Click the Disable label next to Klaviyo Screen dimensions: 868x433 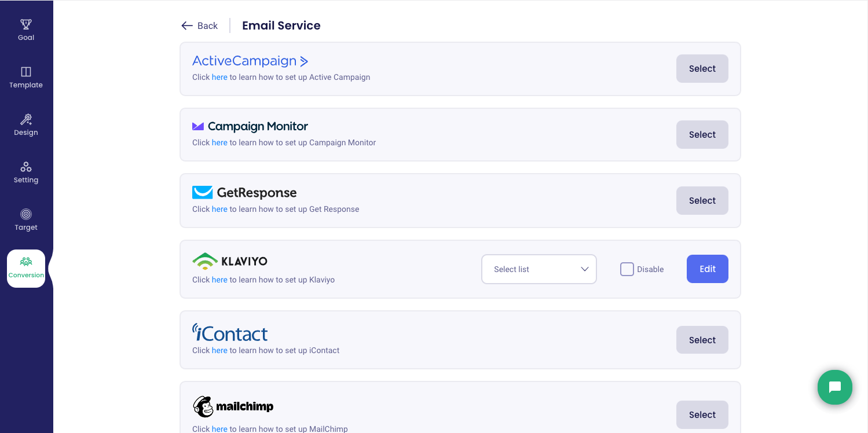click(650, 269)
